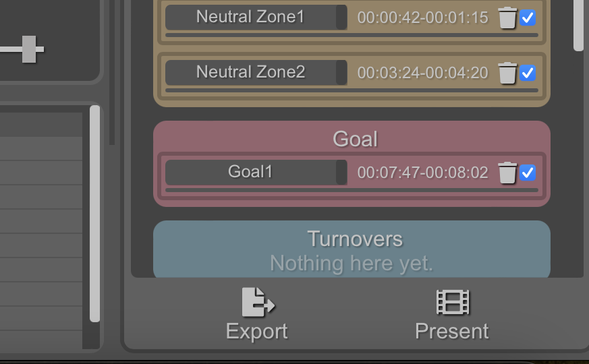Select the Neutral Zone1 name field
This screenshot has width=589, height=364.
pyautogui.click(x=256, y=18)
